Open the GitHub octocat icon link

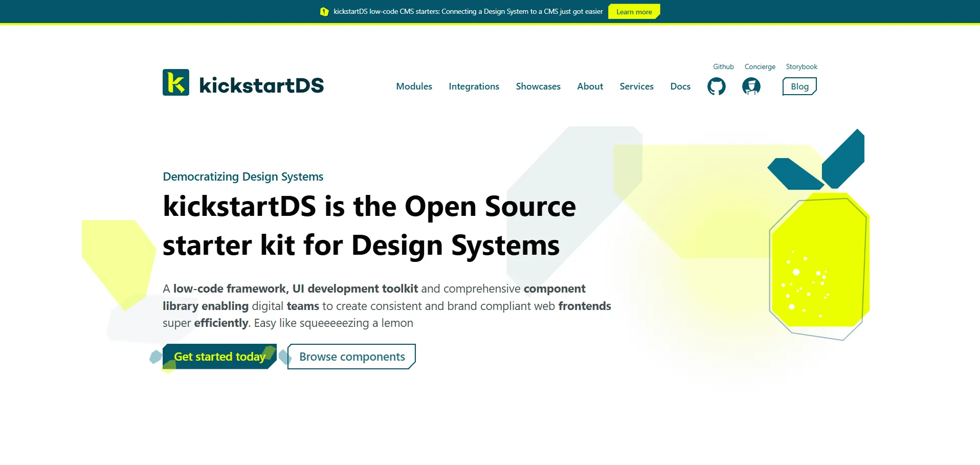(x=716, y=86)
